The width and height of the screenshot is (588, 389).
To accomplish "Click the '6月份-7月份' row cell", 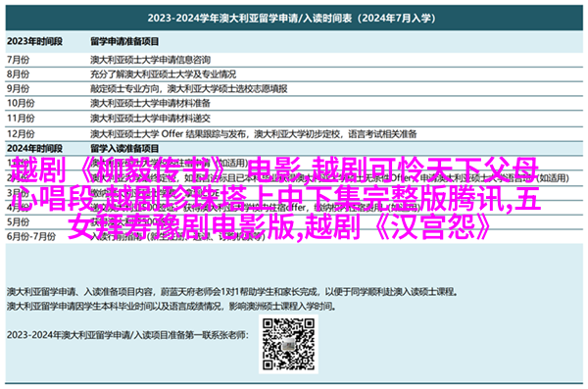I will (x=31, y=236).
